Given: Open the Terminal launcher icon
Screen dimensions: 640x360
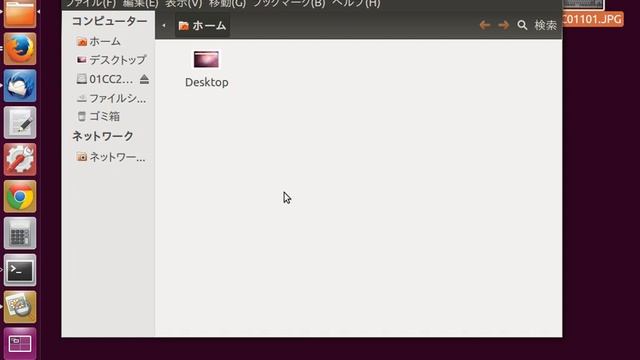Looking at the screenshot, I should tap(20, 270).
